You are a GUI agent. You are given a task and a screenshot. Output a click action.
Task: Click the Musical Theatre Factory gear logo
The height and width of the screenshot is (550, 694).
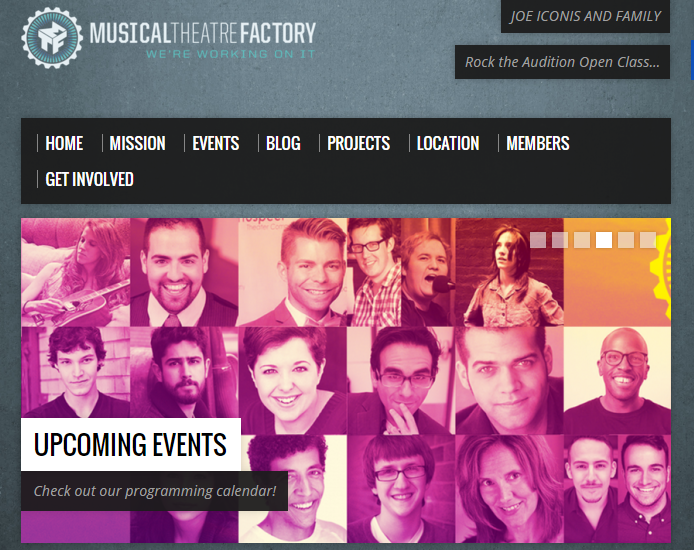click(x=52, y=38)
